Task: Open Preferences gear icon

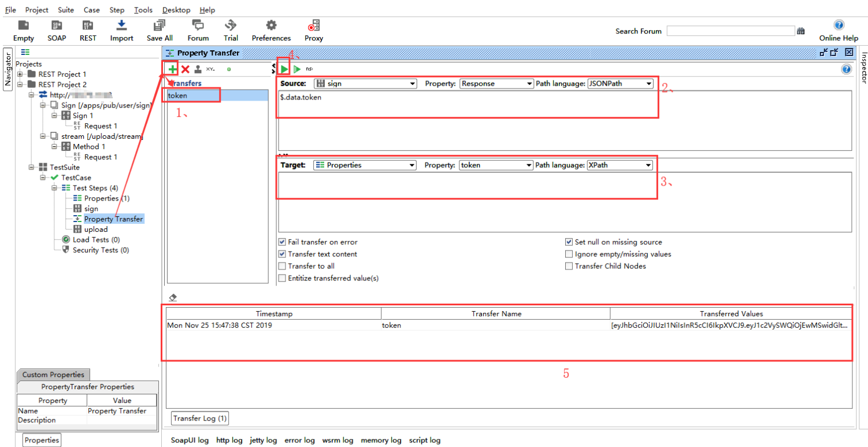Action: pos(271,25)
